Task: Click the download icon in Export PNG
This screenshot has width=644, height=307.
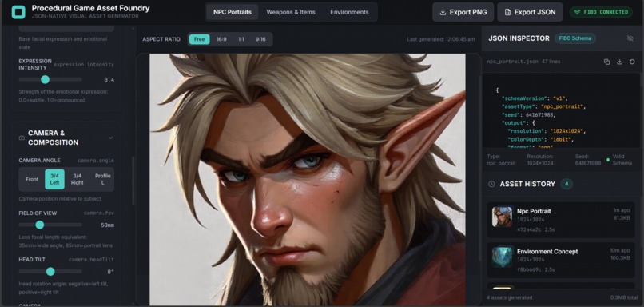Action: [443, 12]
